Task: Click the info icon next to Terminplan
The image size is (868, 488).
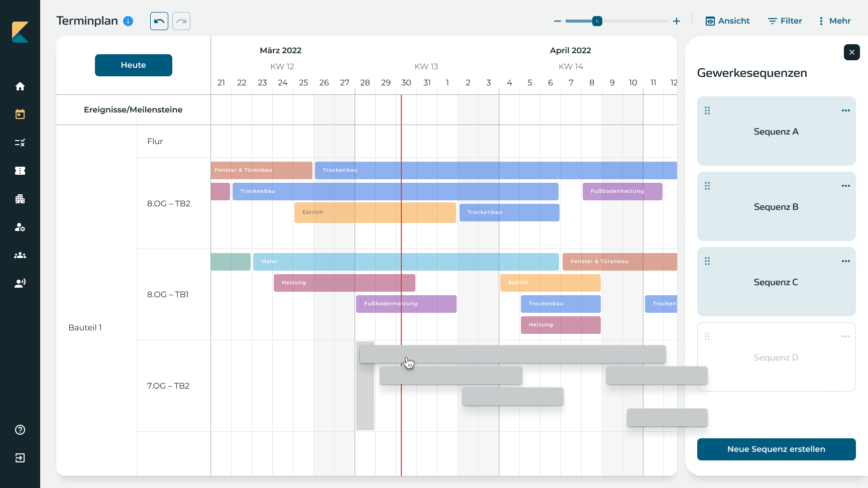Action: pyautogui.click(x=128, y=21)
